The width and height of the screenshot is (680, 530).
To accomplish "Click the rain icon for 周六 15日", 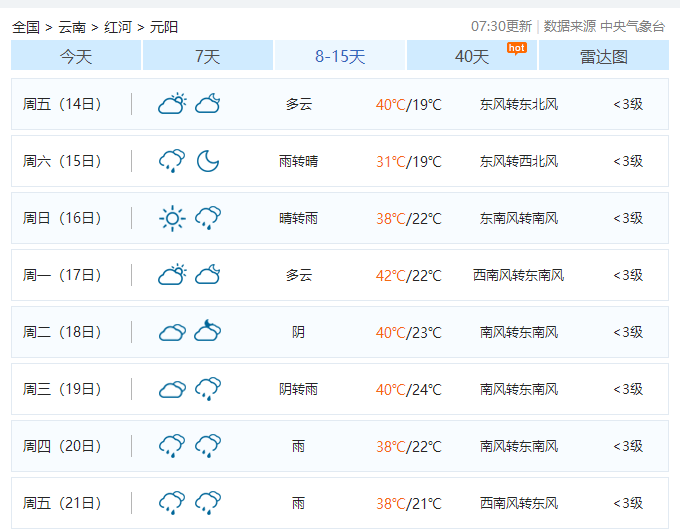I will tap(172, 161).
